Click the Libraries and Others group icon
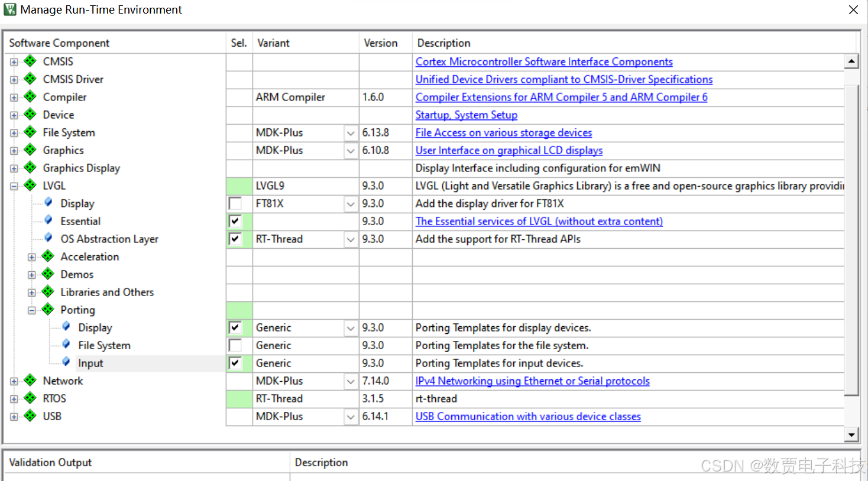Image resolution: width=868 pixels, height=481 pixels. click(48, 291)
